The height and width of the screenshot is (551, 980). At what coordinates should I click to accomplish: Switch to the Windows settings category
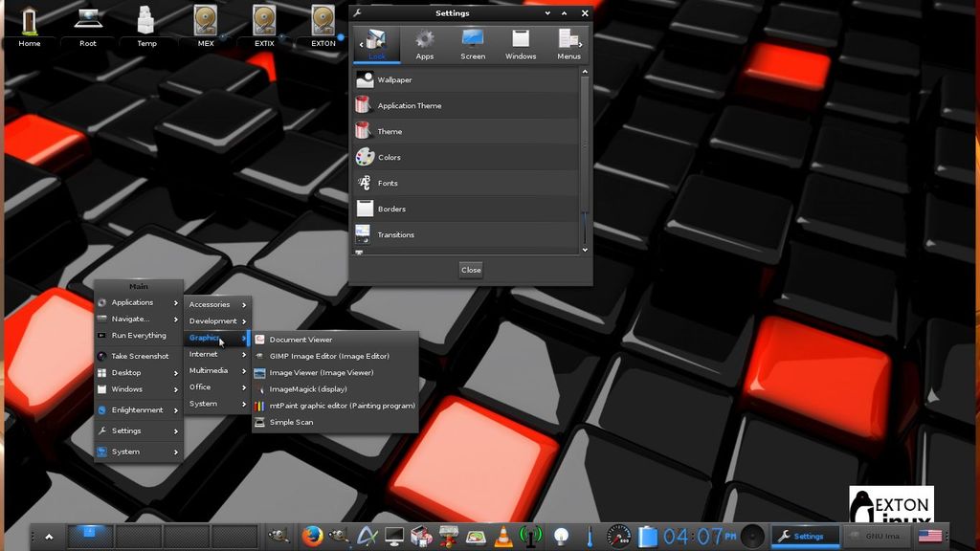click(521, 44)
